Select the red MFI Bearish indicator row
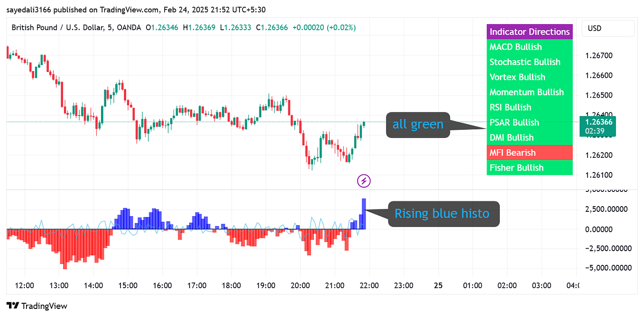Viewport: 644px width, 317px height. [530, 152]
